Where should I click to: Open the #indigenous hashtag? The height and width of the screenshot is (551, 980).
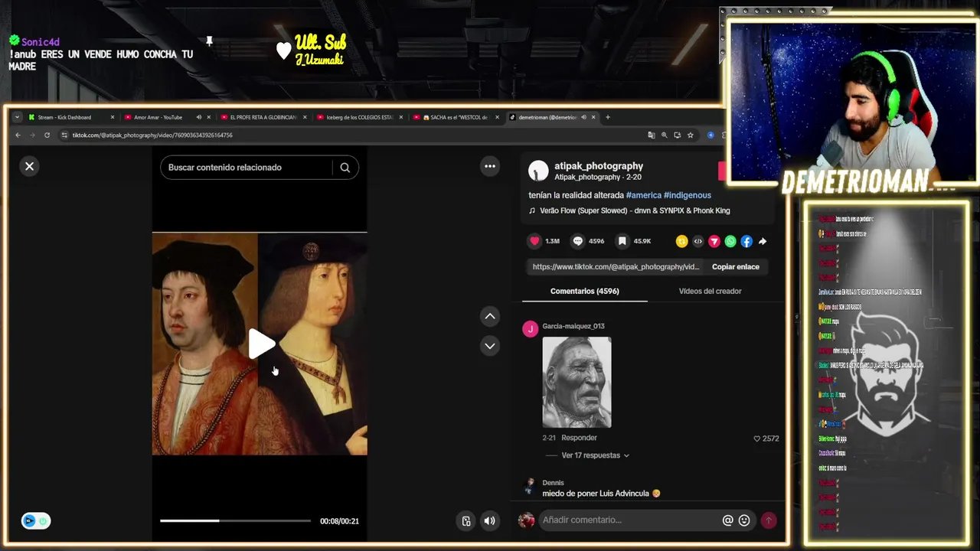(688, 195)
